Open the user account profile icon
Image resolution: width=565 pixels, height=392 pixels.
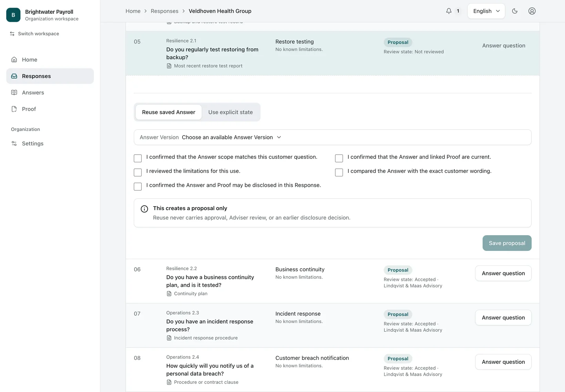click(532, 11)
